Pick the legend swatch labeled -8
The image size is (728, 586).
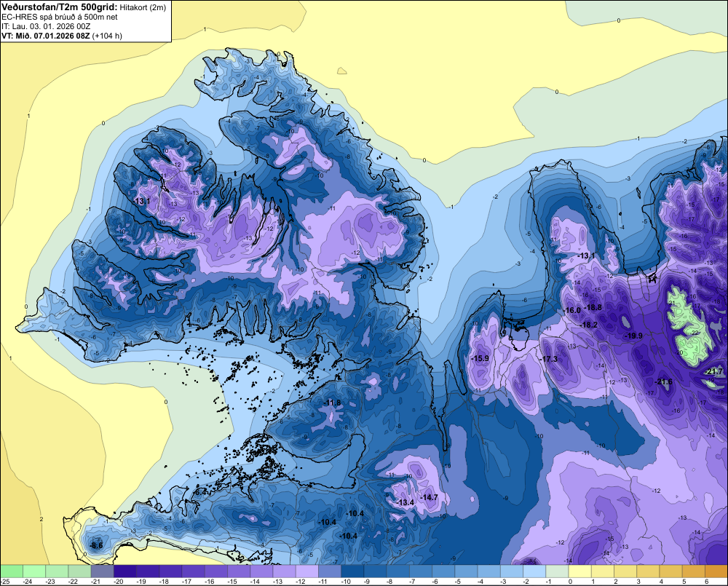[x=398, y=571]
